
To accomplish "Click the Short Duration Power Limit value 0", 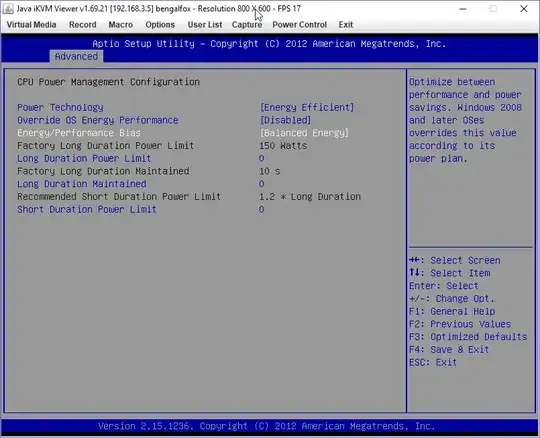I will click(262, 209).
